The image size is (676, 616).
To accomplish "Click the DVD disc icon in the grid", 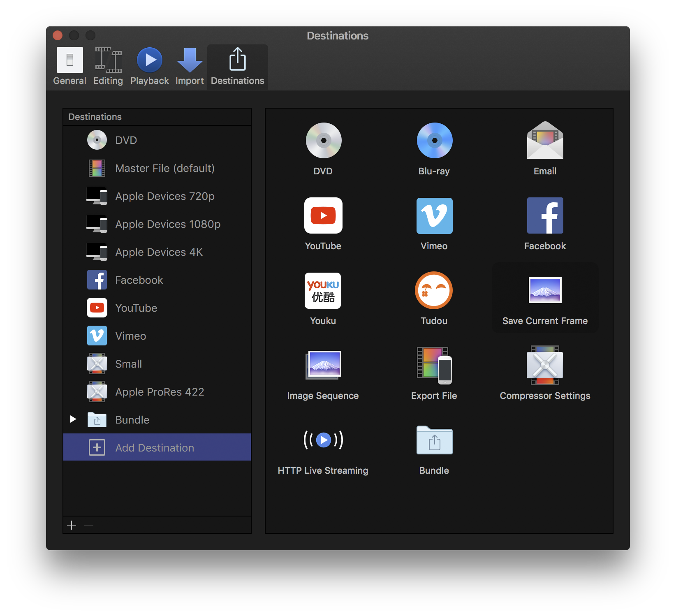I will (324, 140).
